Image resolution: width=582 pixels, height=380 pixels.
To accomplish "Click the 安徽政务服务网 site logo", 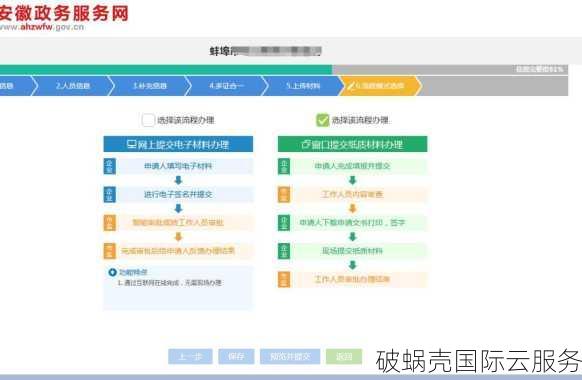I will coord(64,18).
